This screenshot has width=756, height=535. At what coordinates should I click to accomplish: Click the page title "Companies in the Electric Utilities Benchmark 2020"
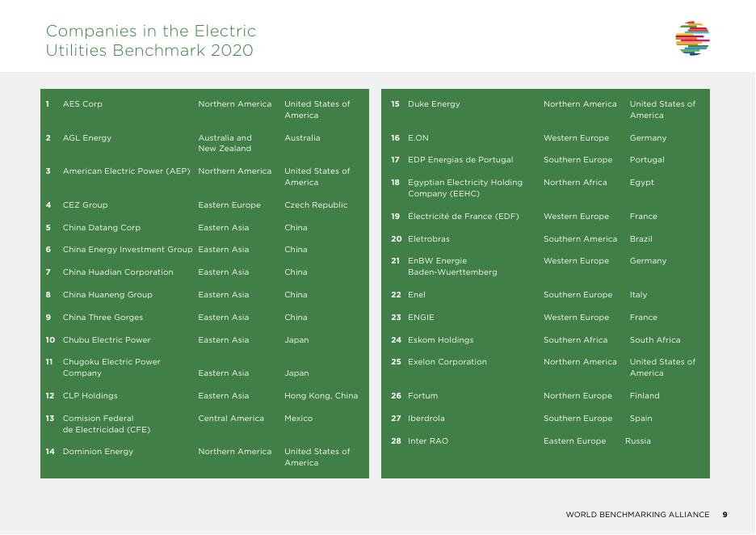click(150, 40)
